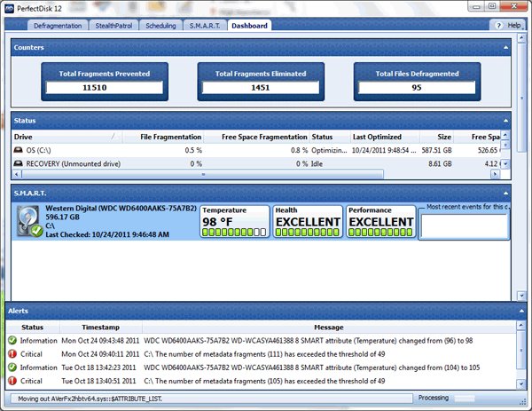Click Status table scroll left arrow
The image size is (532, 411).
point(16,174)
